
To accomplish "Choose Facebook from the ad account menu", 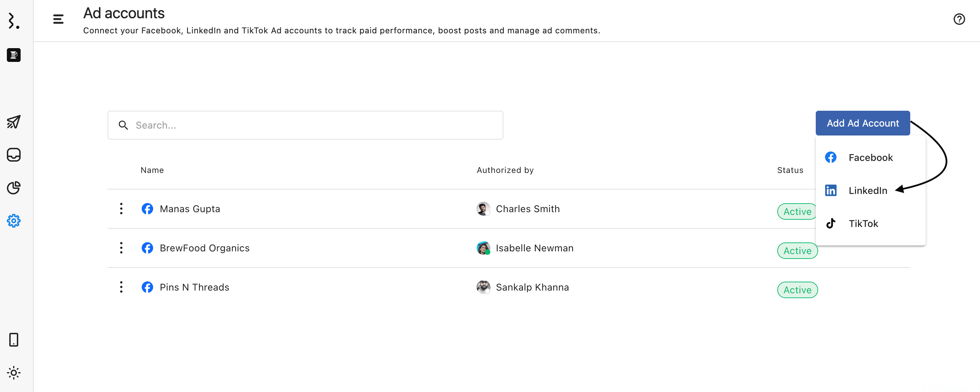I will tap(870, 157).
